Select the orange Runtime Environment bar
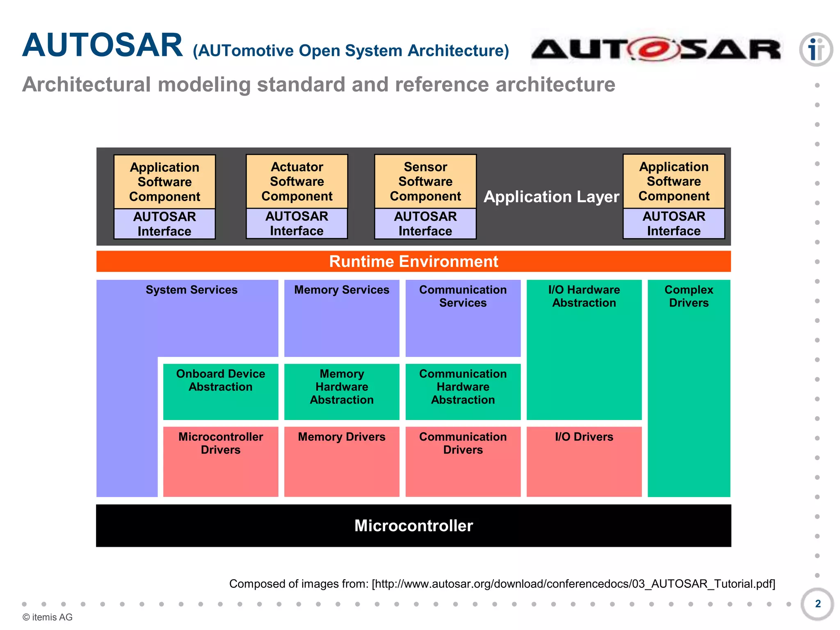Viewport: 840px width, 630px height. click(x=413, y=261)
